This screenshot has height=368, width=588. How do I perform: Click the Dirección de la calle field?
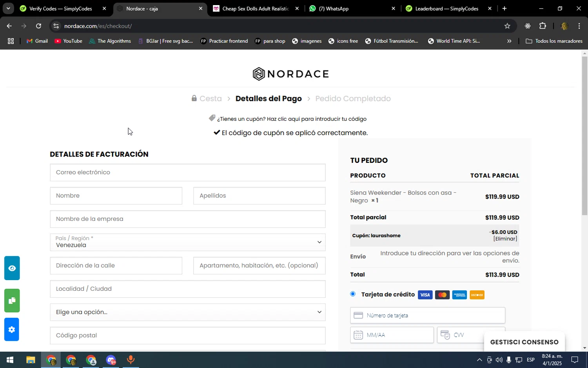(x=116, y=266)
